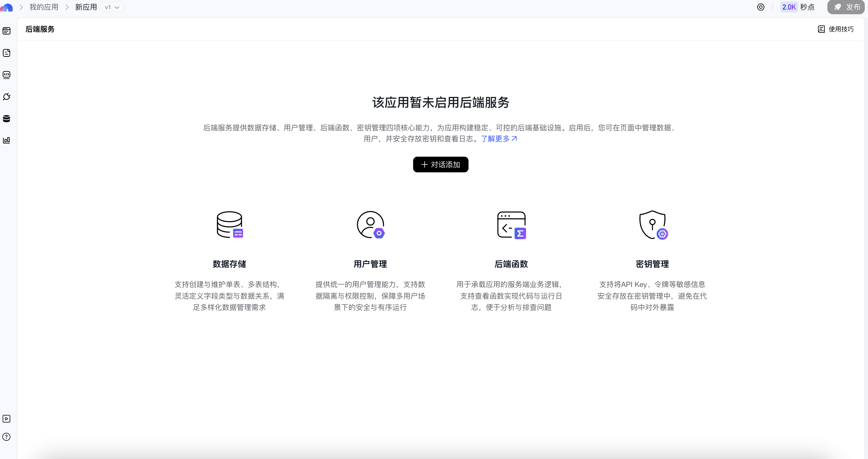
Task: Open the code editor sidebar icon
Action: point(6,75)
